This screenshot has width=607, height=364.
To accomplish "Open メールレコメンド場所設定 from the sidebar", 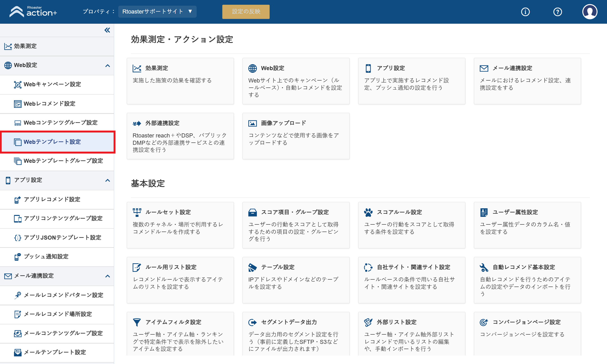I will click(57, 314).
